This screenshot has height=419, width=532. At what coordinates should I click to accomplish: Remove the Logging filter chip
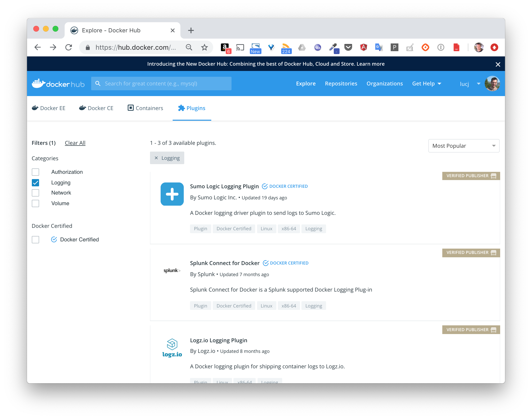tap(156, 158)
